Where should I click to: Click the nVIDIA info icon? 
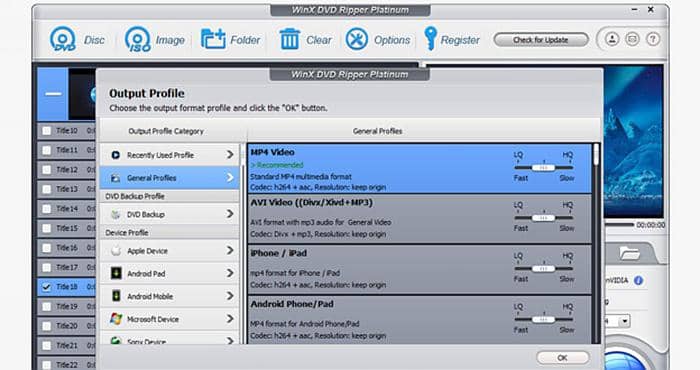(638, 280)
